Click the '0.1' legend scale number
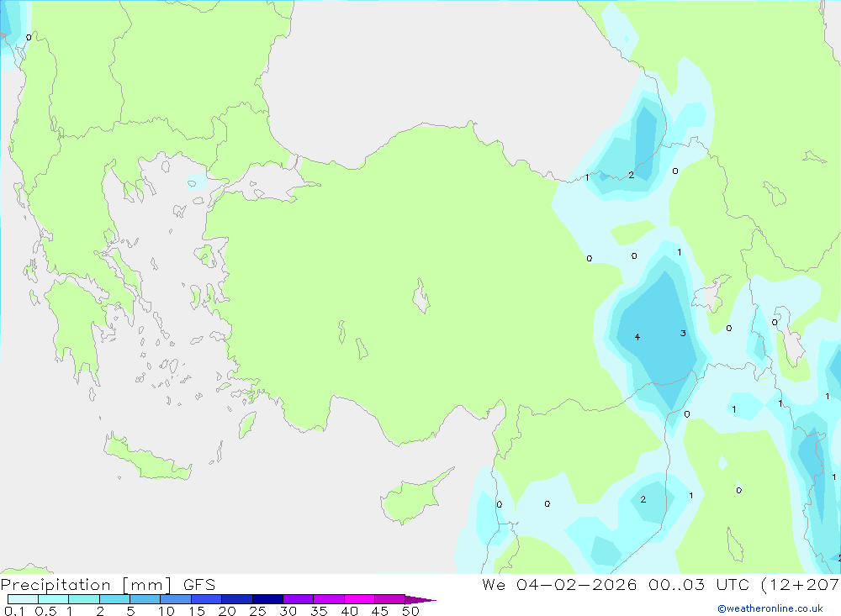This screenshot has width=841, height=616. pos(14,611)
